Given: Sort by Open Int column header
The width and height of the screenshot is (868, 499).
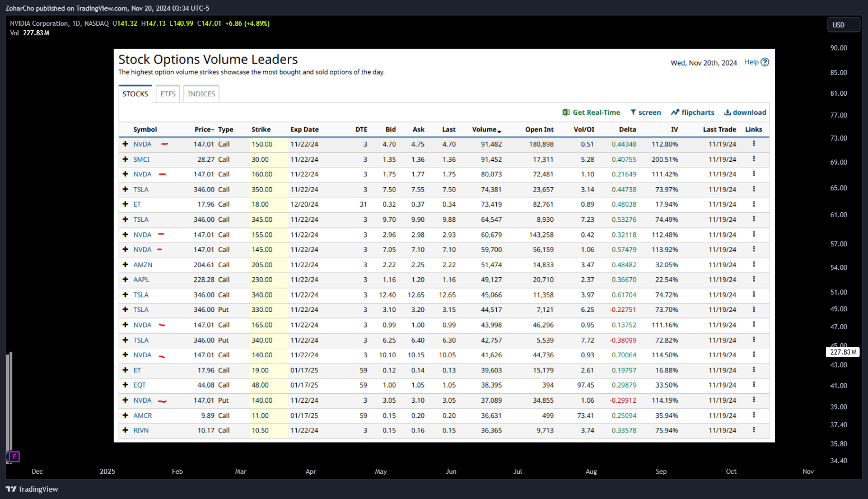Looking at the screenshot, I should click(x=539, y=129).
